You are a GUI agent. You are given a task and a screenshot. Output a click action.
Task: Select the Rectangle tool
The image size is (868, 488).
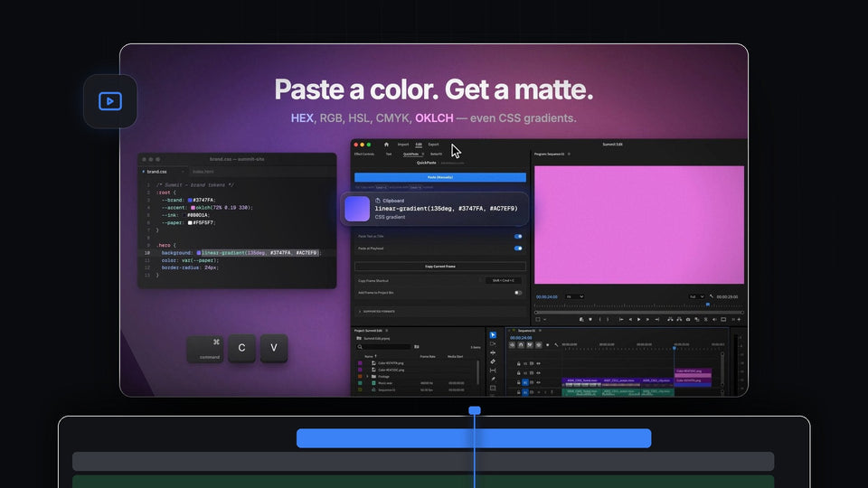(x=493, y=388)
